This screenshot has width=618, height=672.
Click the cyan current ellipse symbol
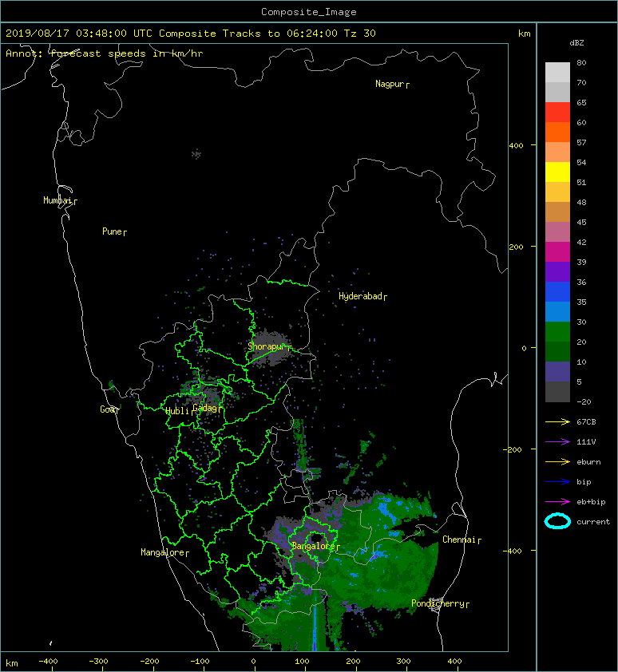(x=557, y=522)
